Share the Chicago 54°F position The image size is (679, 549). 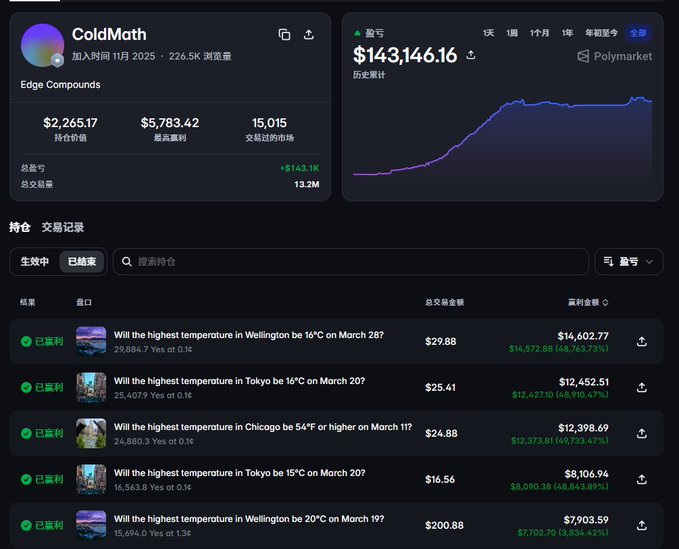(642, 433)
